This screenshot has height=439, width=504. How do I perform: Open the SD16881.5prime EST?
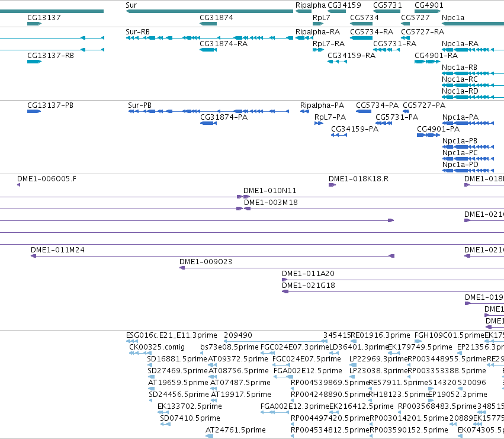150,365
